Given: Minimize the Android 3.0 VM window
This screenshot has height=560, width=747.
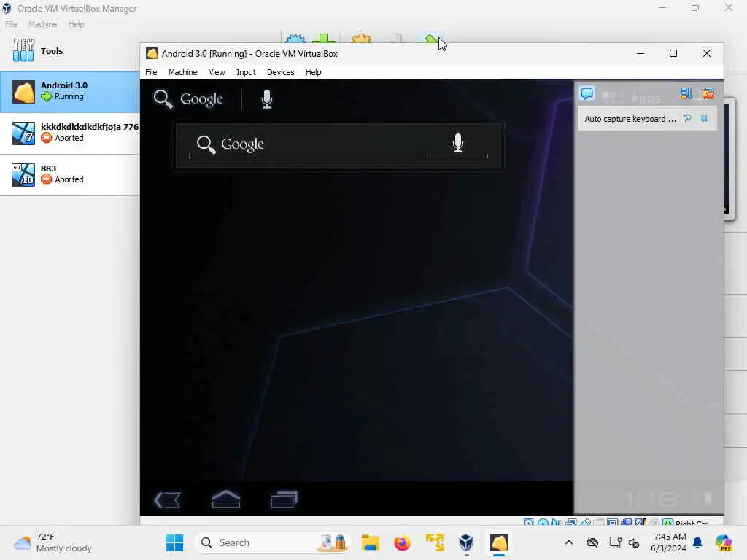Looking at the screenshot, I should pyautogui.click(x=640, y=53).
